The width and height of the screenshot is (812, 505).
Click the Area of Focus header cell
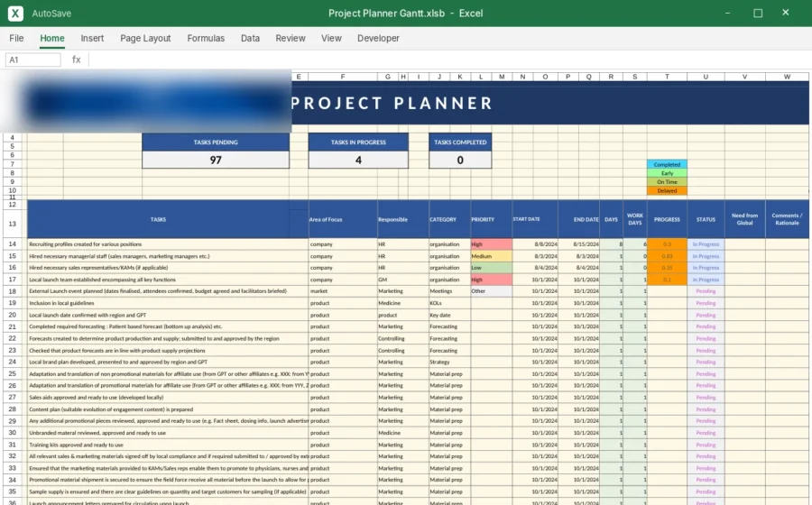tap(343, 219)
